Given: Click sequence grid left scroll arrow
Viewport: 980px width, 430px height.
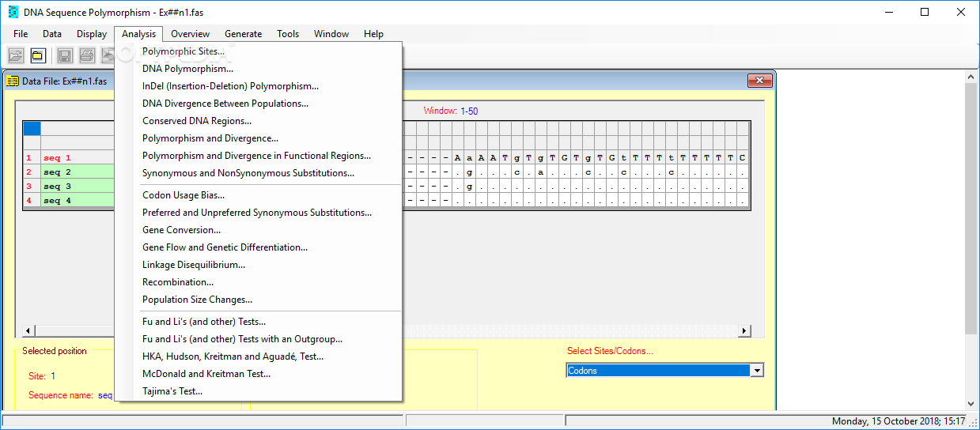Looking at the screenshot, I should click(x=28, y=331).
